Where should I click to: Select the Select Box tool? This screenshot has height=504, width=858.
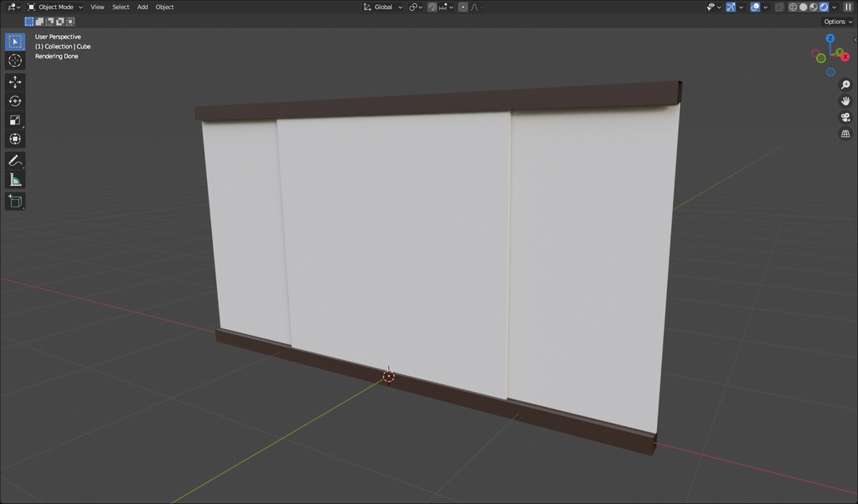pyautogui.click(x=15, y=42)
